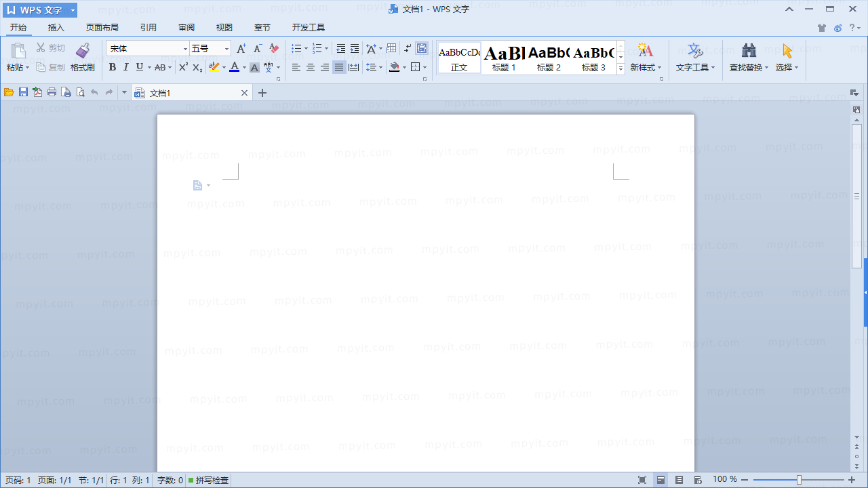The height and width of the screenshot is (488, 868).
Task: Click the full screen view icon in status bar
Action: coord(642,480)
